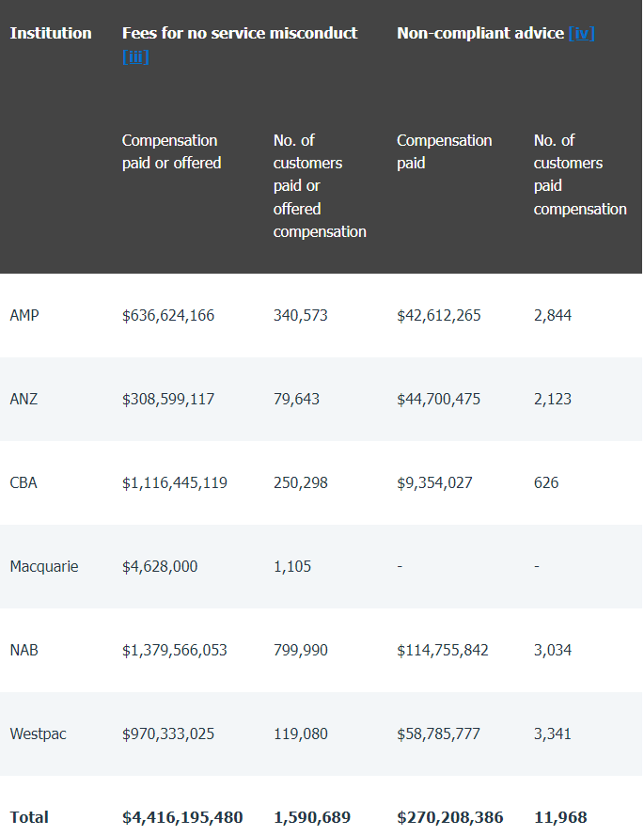This screenshot has height=836, width=644.
Task: Select the Westpac institution cell
Action: [x=38, y=734]
